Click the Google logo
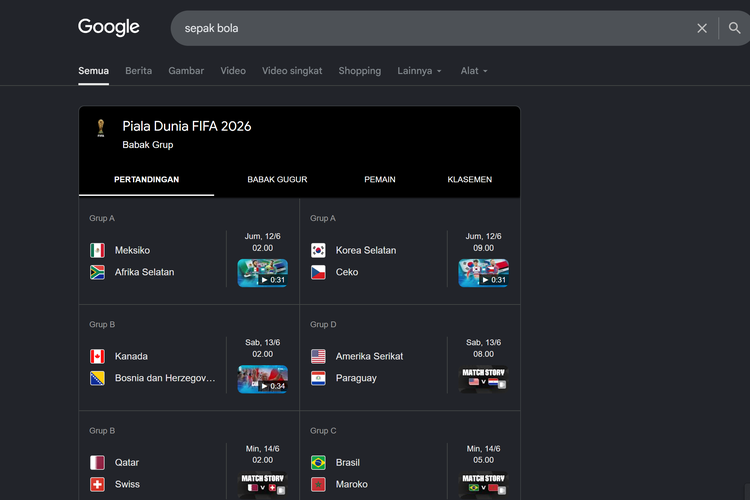 (x=109, y=27)
